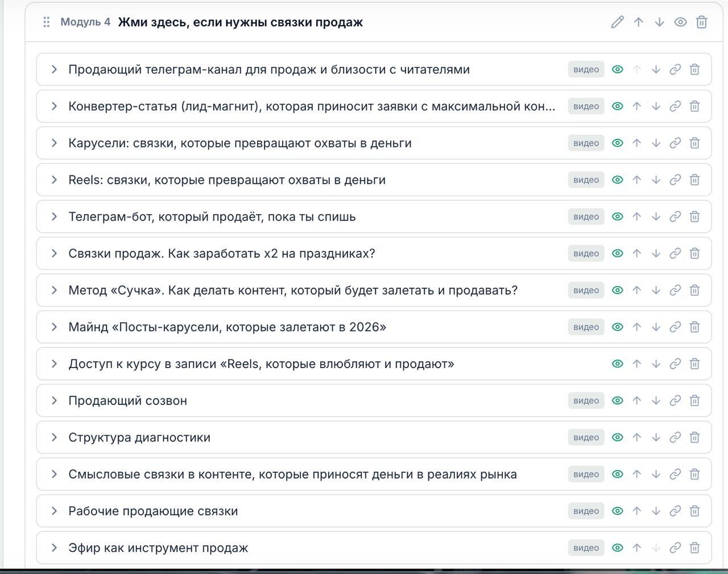Move 'Структура диагностики' lesson up
728x574 pixels.
[637, 437]
